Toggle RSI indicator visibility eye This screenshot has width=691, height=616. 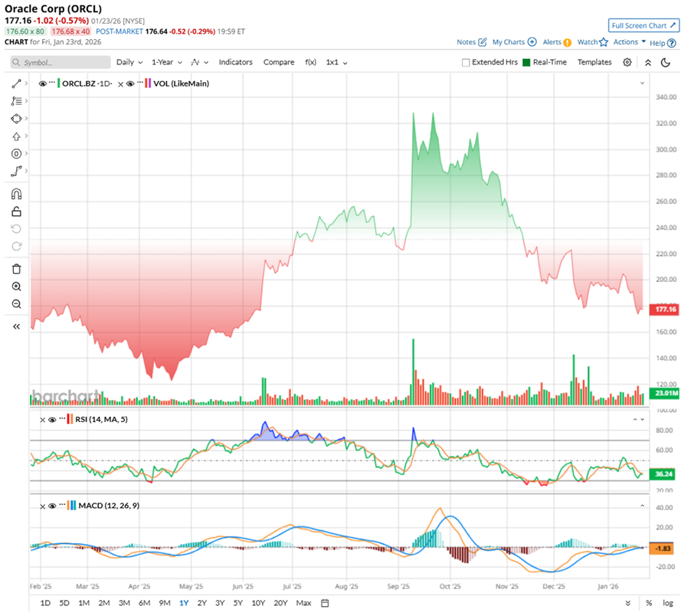click(52, 420)
